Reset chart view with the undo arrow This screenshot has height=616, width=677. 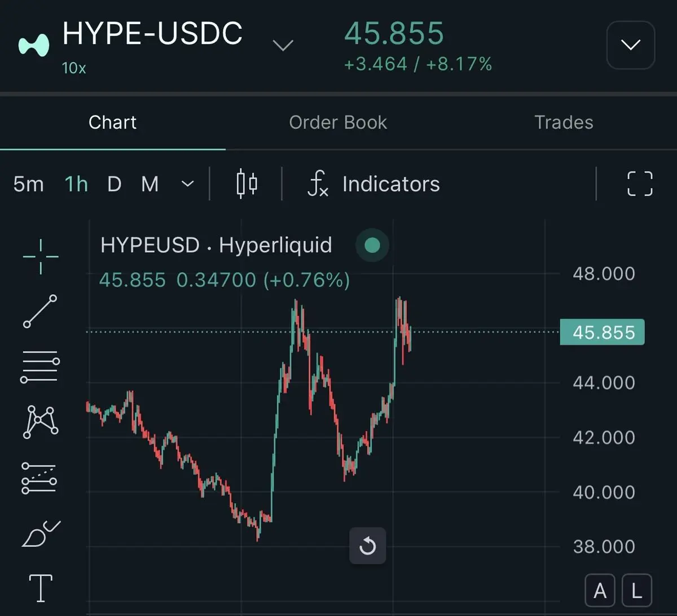(367, 545)
